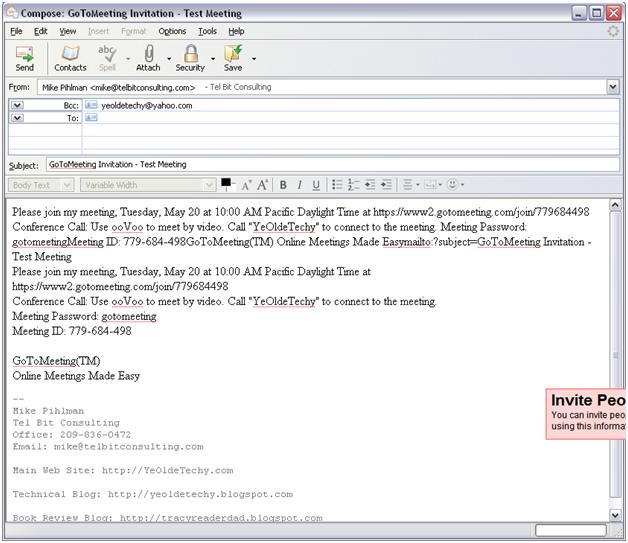628x543 pixels.
Task: Insert a smiley emoticon
Action: click(453, 185)
